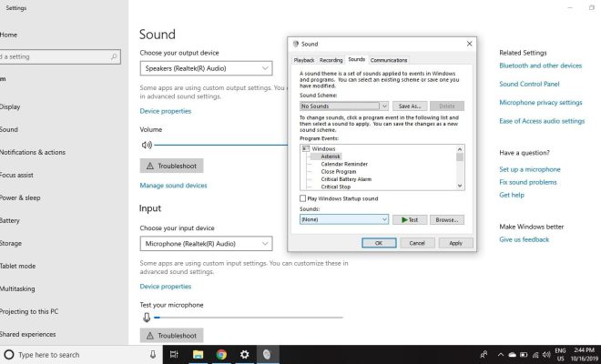Viewport: 601px width, 364px height.
Task: Select Critical Battery Alarm event
Action: [x=346, y=179]
